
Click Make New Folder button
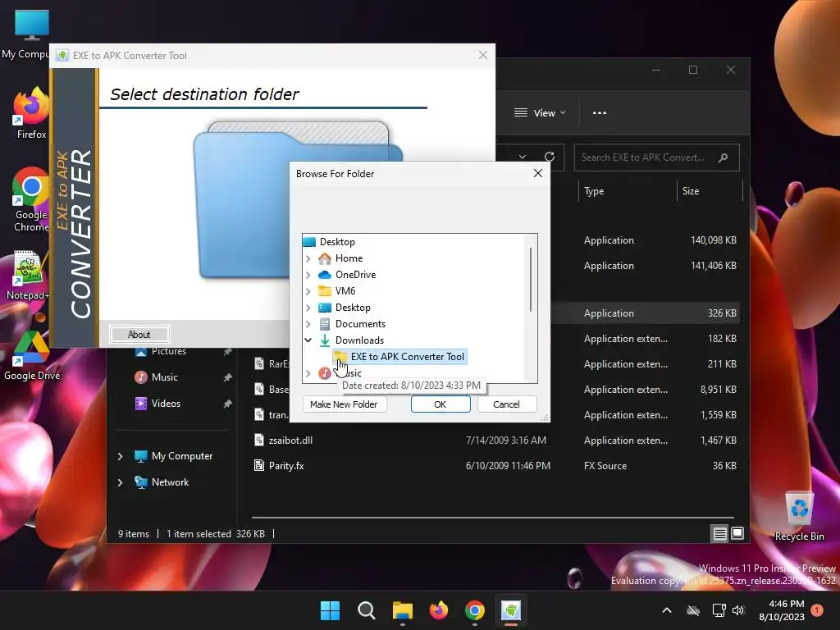[x=344, y=404]
